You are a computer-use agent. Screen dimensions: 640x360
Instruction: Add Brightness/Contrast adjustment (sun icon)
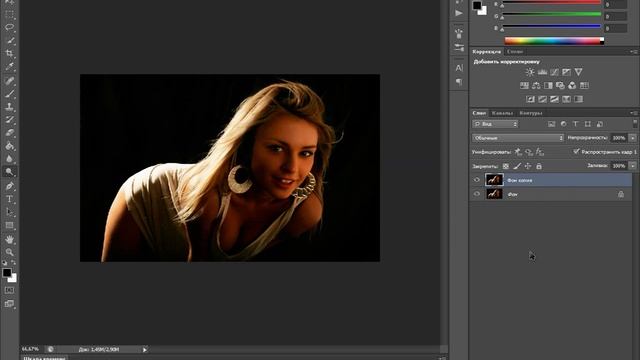click(x=530, y=72)
